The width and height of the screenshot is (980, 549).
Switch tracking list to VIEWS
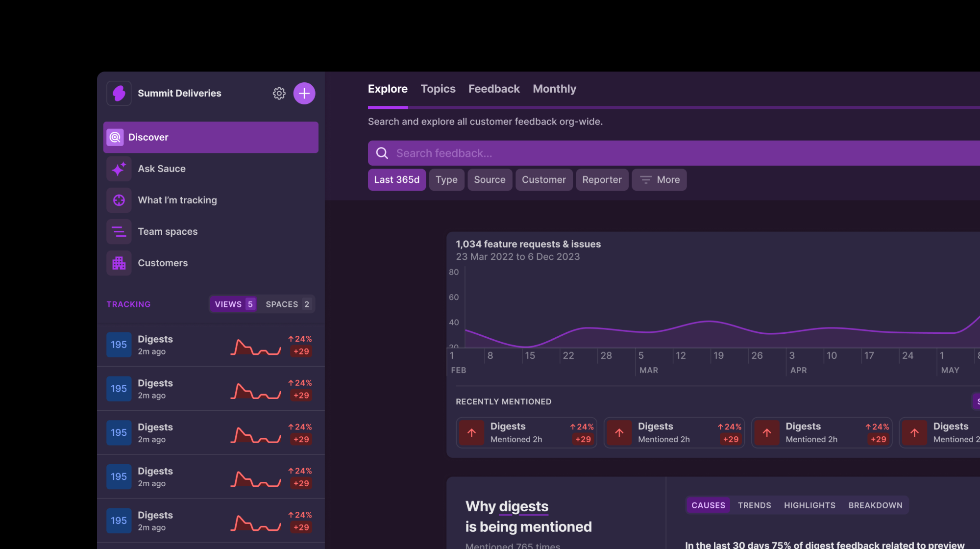pos(234,304)
